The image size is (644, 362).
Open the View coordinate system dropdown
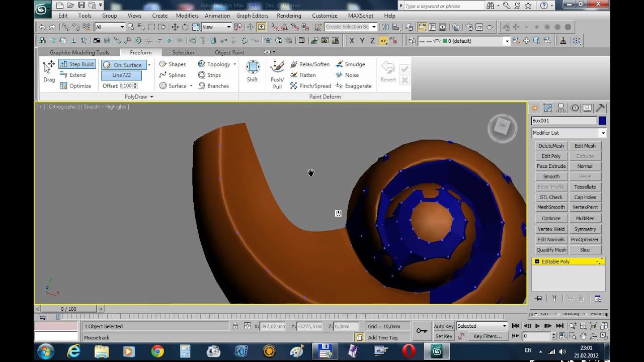tap(217, 27)
